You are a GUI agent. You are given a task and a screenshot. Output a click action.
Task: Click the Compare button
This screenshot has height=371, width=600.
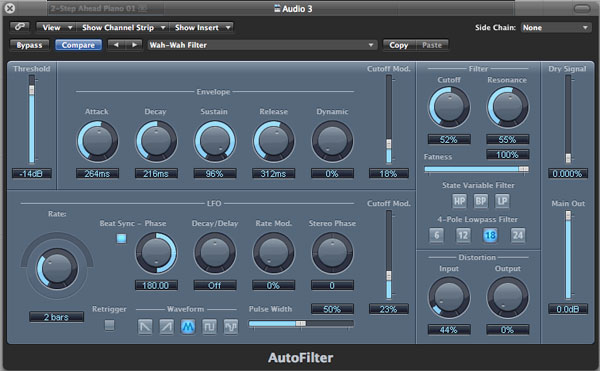[x=78, y=45]
